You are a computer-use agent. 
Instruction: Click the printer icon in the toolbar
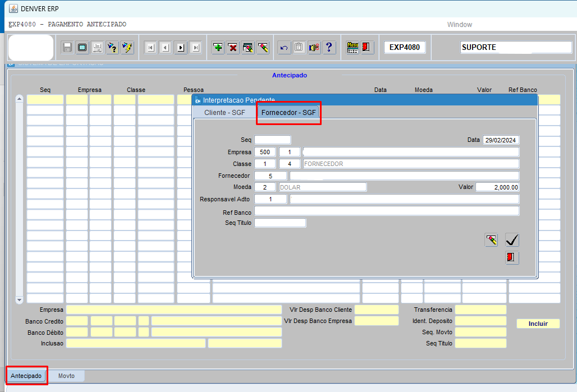pos(98,48)
